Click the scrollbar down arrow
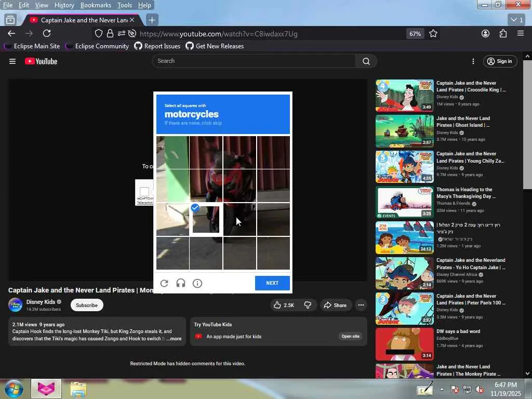 click(527, 374)
